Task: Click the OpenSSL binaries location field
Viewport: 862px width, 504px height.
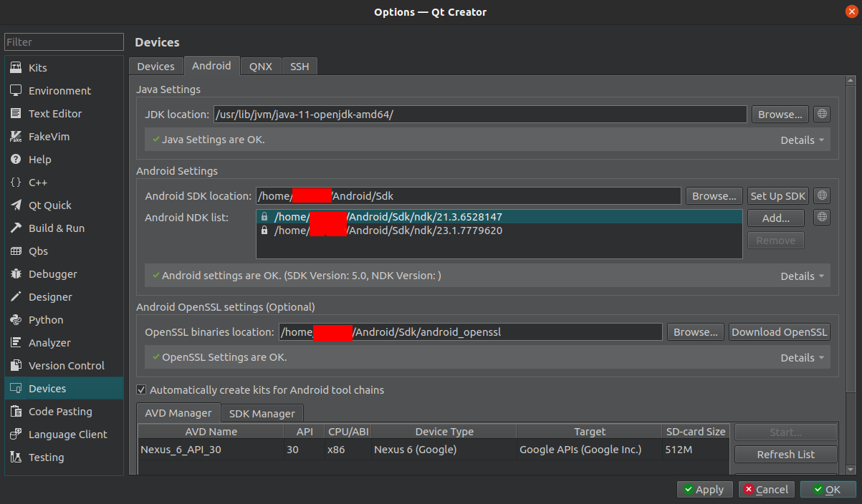Action: click(470, 331)
